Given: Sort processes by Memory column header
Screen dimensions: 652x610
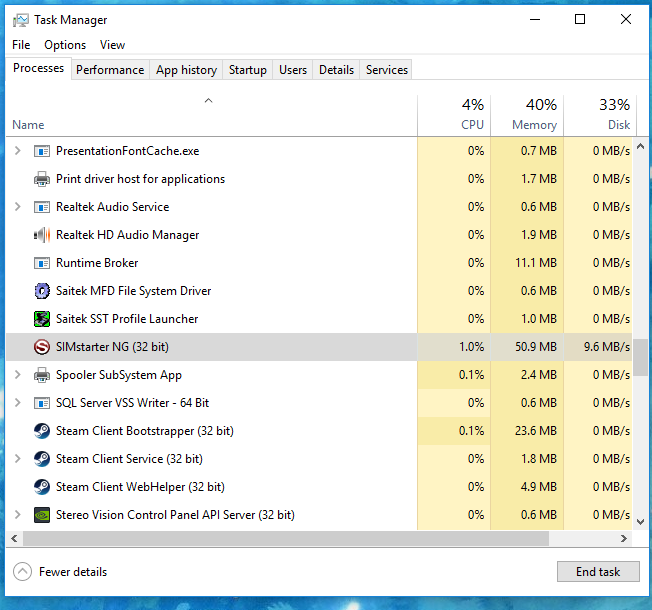Looking at the screenshot, I should [x=527, y=115].
